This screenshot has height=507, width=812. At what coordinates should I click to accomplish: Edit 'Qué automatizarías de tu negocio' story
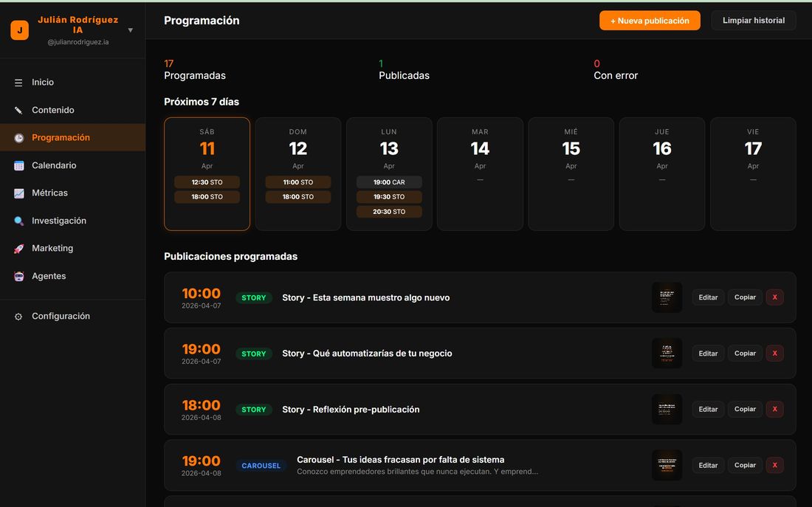click(x=708, y=353)
